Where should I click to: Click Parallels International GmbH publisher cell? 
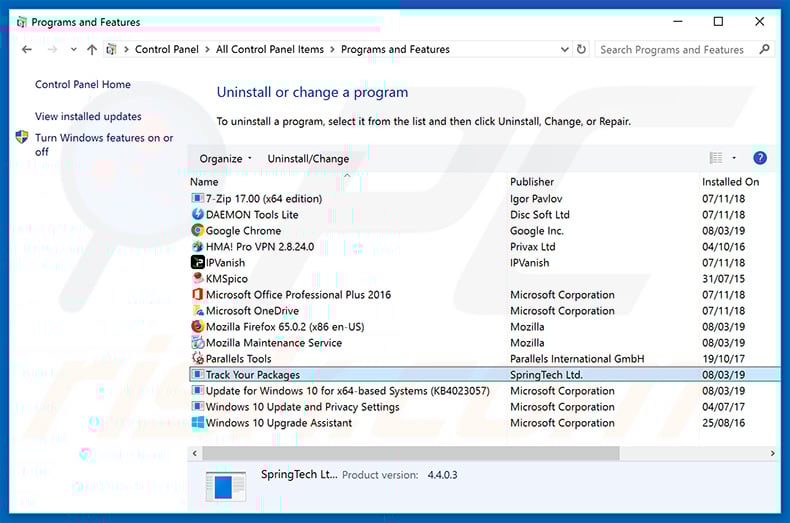click(577, 359)
